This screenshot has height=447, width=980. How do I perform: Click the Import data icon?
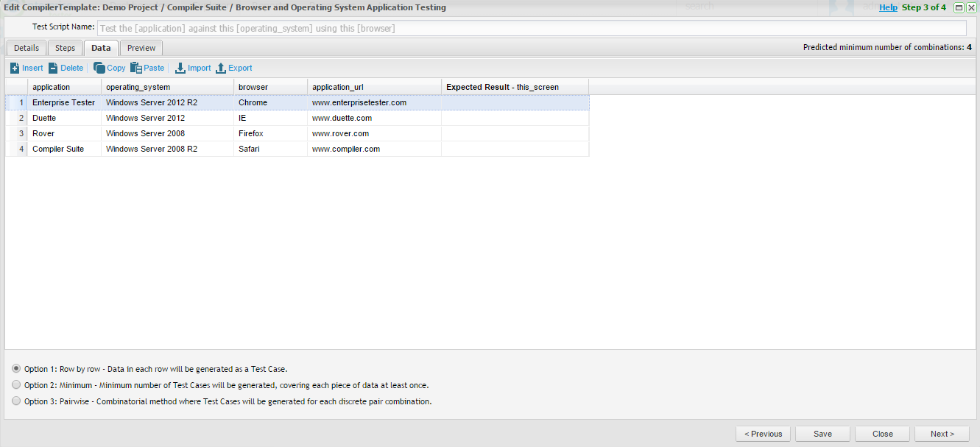[x=180, y=68]
